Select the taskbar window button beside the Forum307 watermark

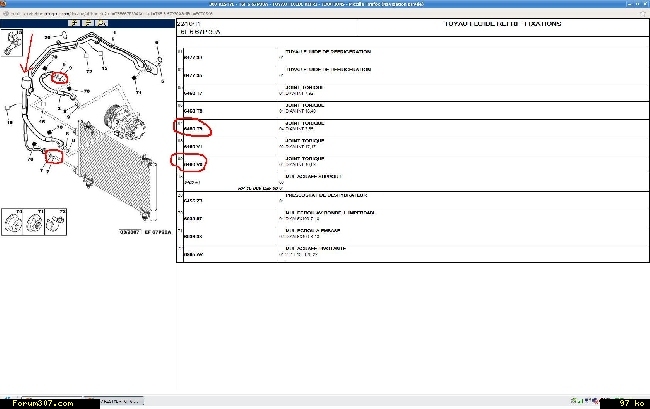[122, 401]
